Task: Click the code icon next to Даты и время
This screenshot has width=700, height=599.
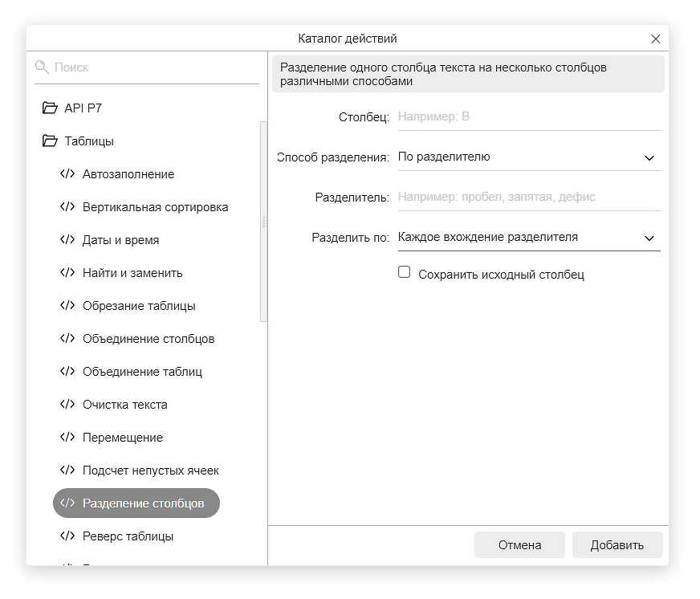Action: coord(67,240)
